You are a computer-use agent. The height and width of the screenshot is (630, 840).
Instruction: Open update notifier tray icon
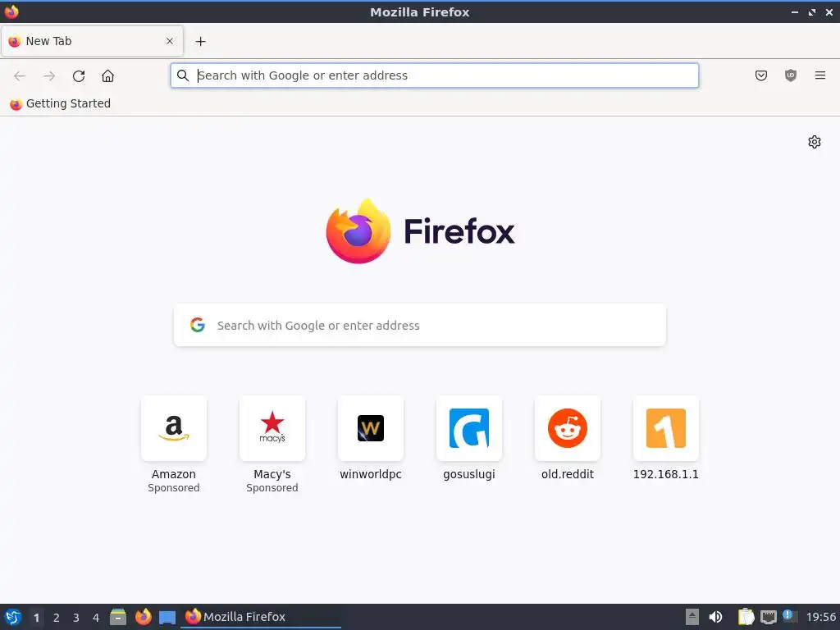point(790,616)
